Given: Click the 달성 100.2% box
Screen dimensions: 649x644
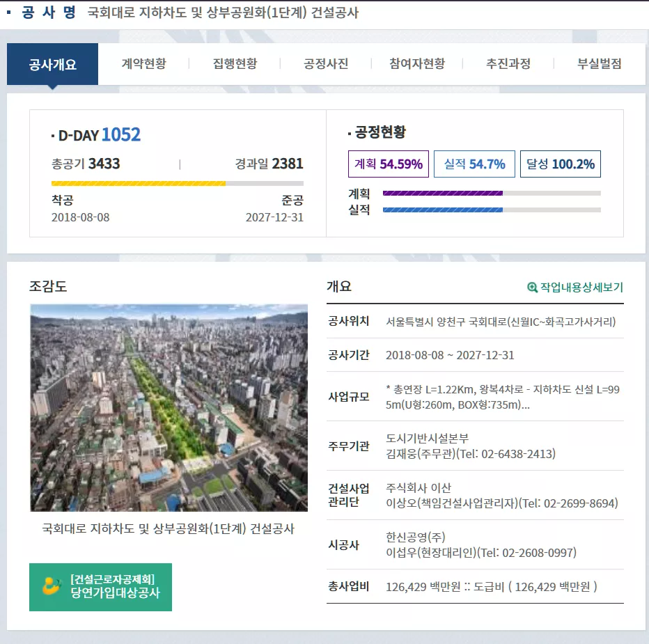Looking at the screenshot, I should click(561, 164).
